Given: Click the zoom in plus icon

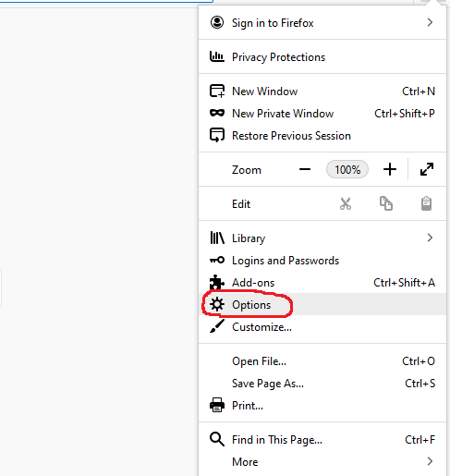Looking at the screenshot, I should pyautogui.click(x=390, y=169).
